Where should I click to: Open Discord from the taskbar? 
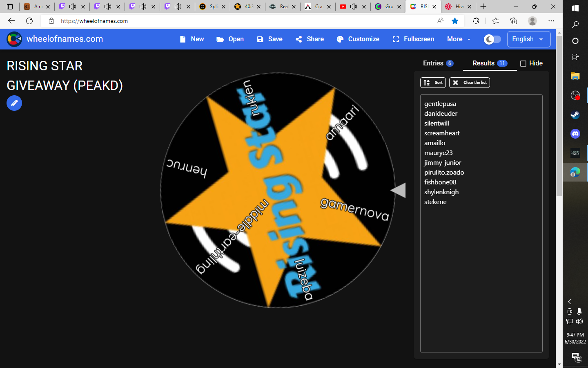tap(575, 134)
